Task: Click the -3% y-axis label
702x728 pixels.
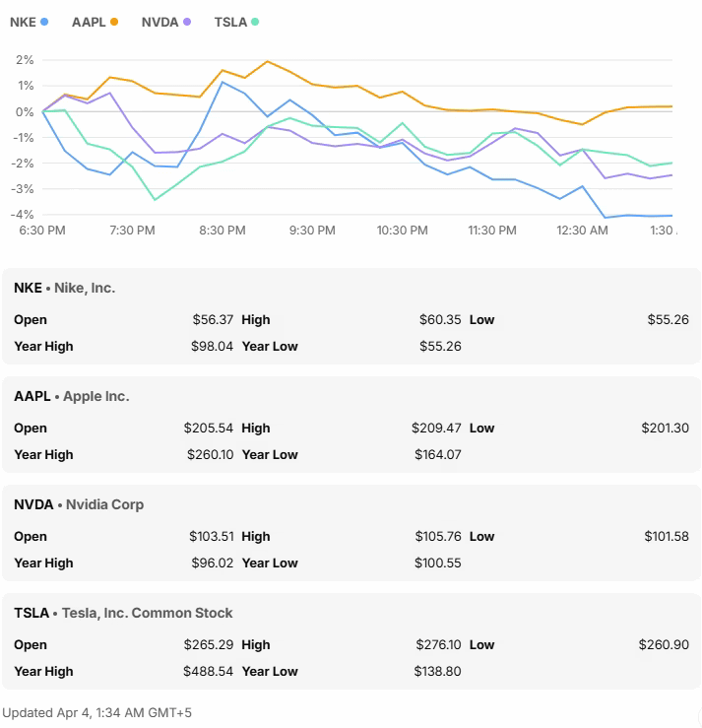Action: pyautogui.click(x=23, y=189)
